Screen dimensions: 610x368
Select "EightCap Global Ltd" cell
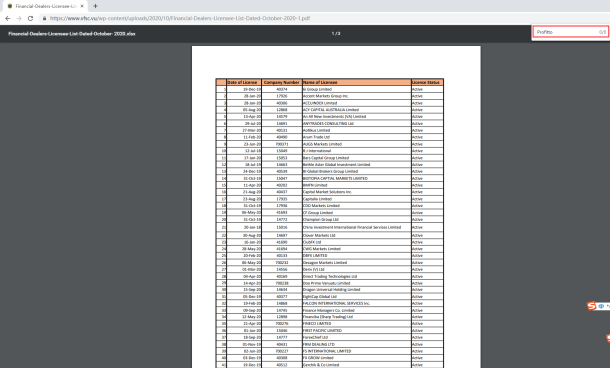pyautogui.click(x=357, y=296)
